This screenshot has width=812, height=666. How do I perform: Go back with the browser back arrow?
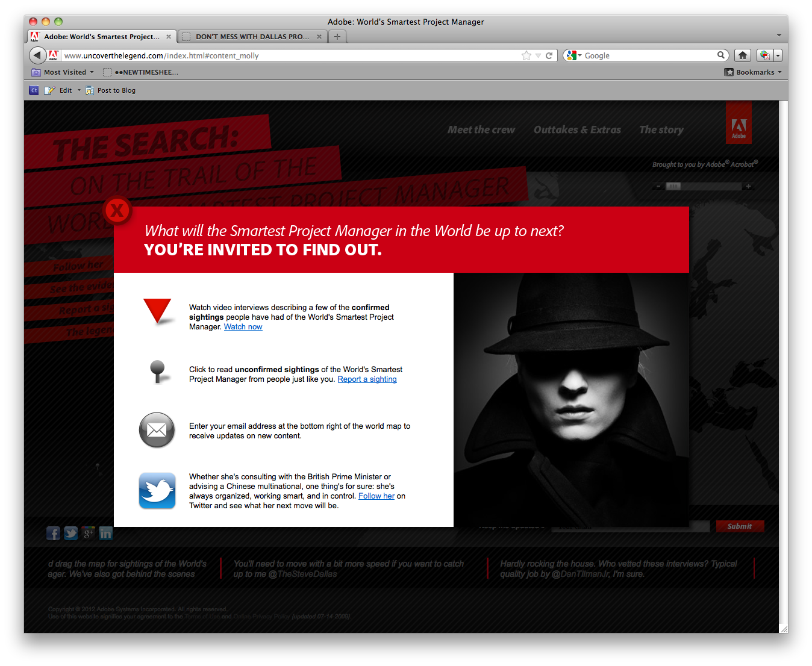(x=37, y=55)
